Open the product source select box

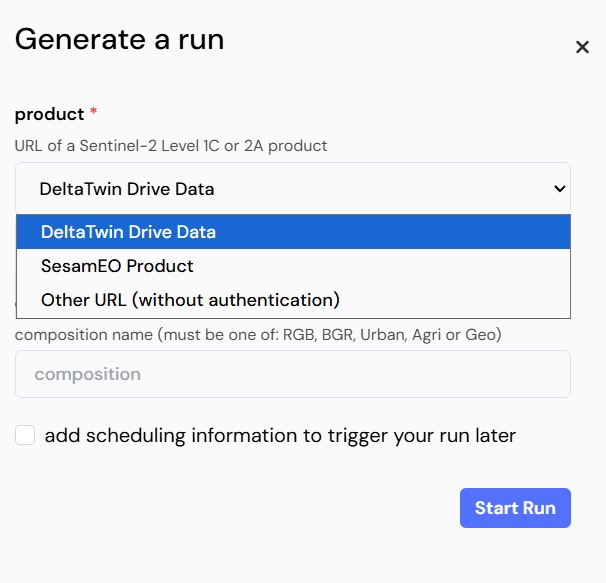point(292,189)
